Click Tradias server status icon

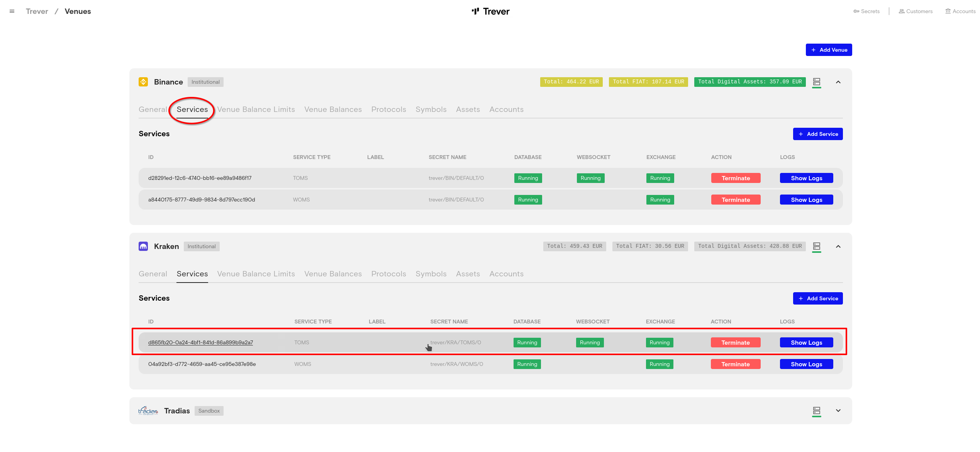coord(816,411)
